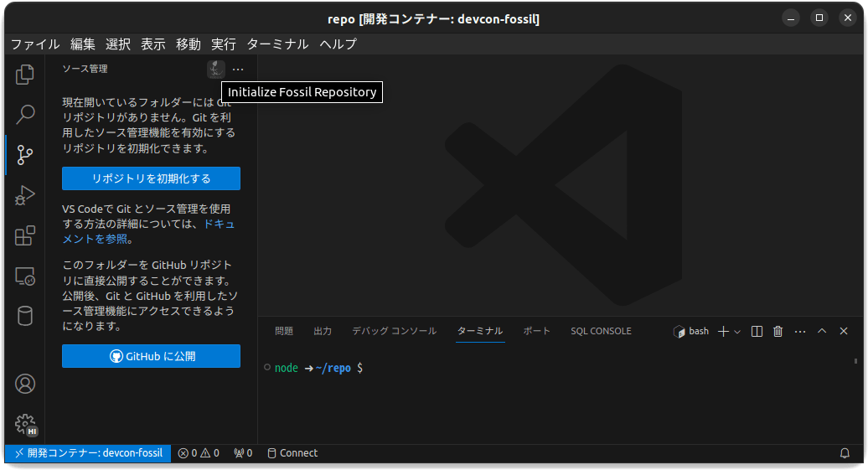Open the ヘルプ menu

pos(338,44)
